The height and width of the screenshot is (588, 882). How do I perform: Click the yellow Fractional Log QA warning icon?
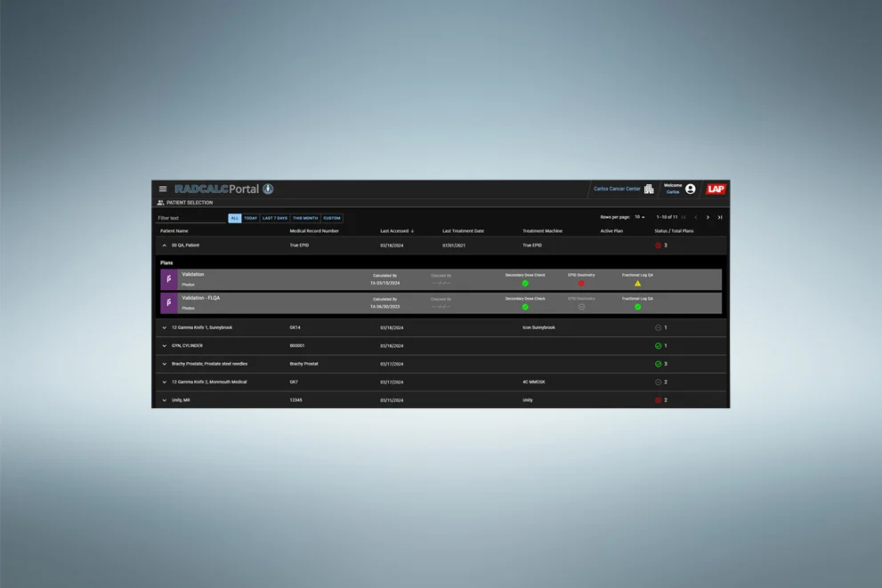point(637,283)
